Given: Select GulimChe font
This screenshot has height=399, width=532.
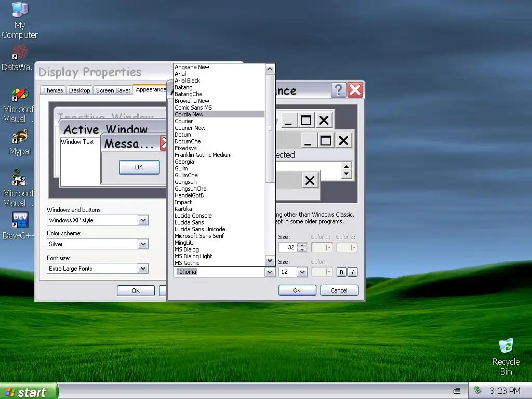Looking at the screenshot, I should tap(219, 176).
